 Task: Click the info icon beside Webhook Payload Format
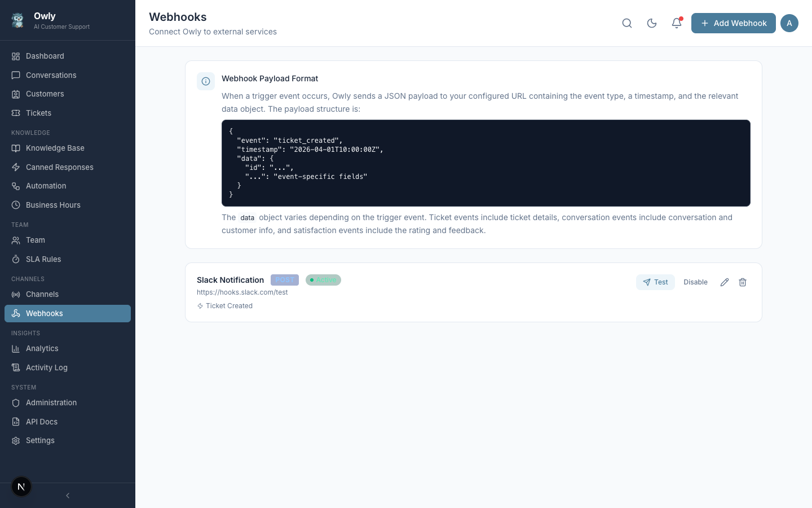click(x=206, y=81)
